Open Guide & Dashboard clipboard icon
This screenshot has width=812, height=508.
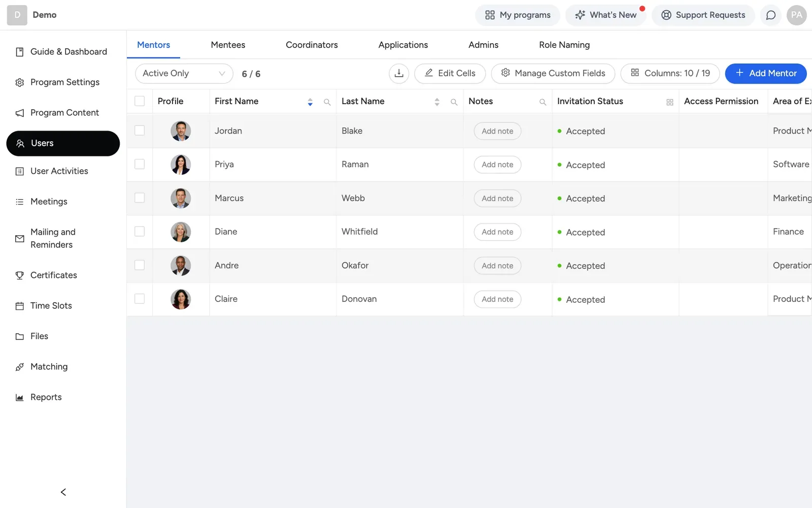pos(20,52)
